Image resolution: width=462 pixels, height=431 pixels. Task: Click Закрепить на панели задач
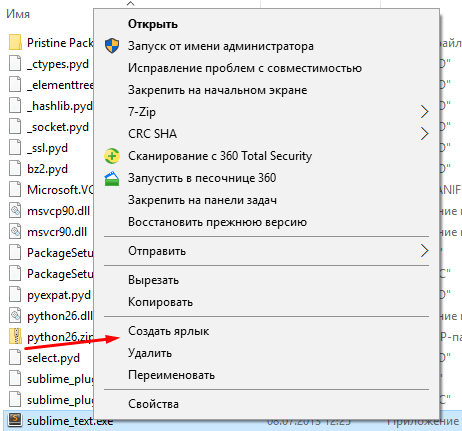[202, 200]
